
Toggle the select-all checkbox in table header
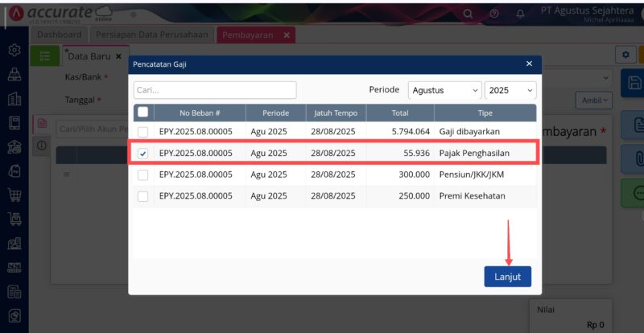(142, 113)
